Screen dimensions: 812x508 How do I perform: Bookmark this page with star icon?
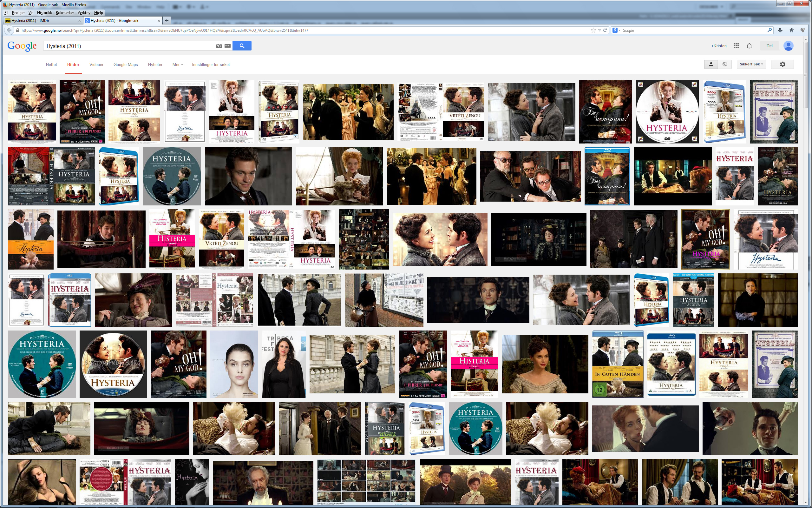pyautogui.click(x=593, y=30)
